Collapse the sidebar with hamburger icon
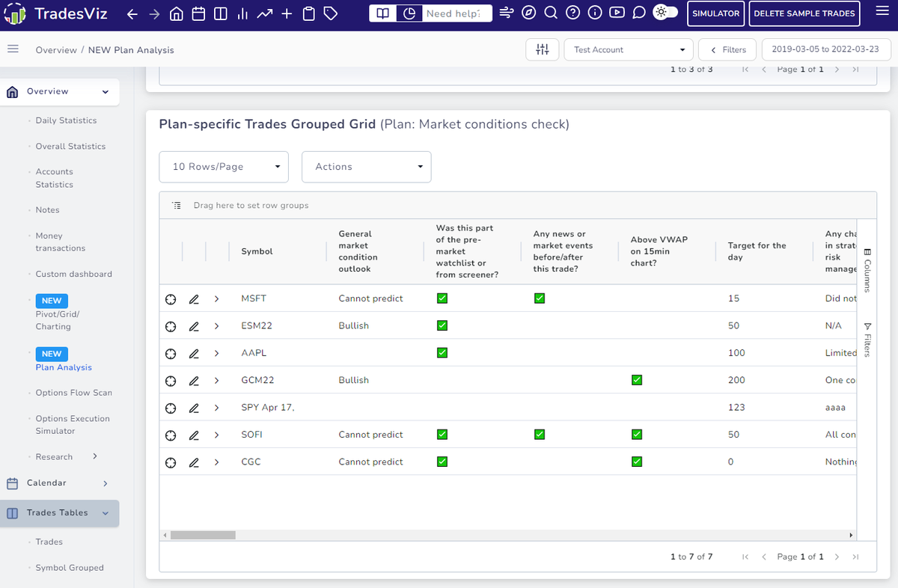898x588 pixels. coord(13,49)
